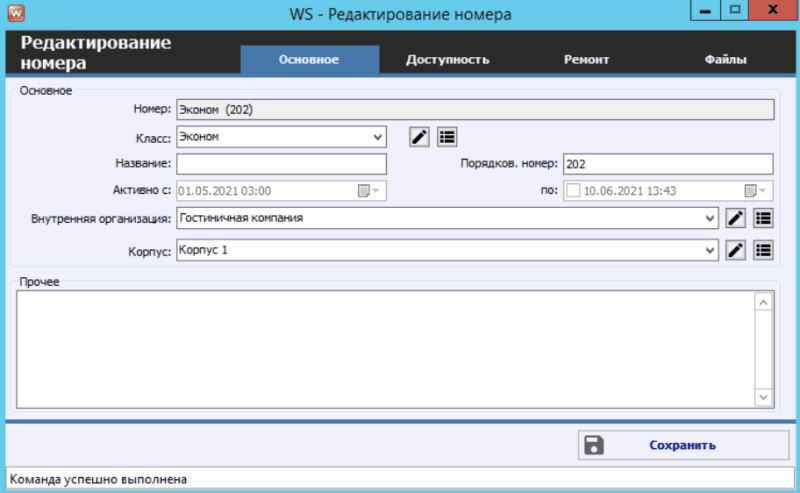Click into the Название text field
Viewport: 800px width, 493px height.
tap(281, 164)
